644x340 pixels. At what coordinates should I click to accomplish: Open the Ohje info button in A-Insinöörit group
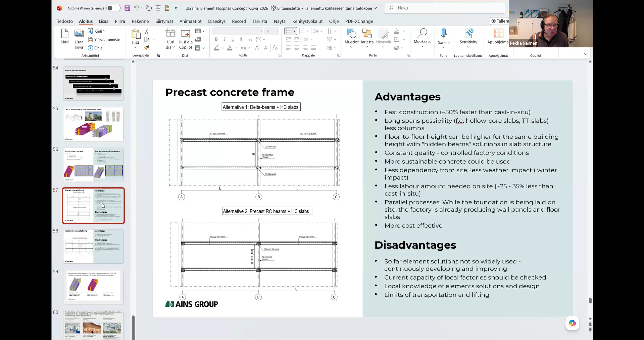click(x=95, y=48)
